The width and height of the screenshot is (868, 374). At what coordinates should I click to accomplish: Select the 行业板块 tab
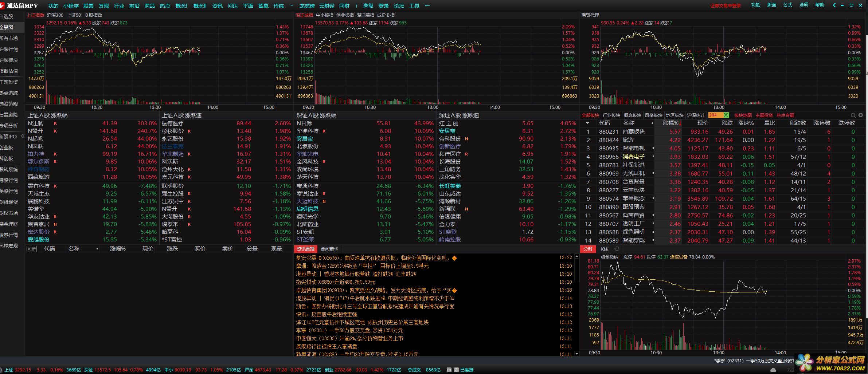tap(611, 115)
